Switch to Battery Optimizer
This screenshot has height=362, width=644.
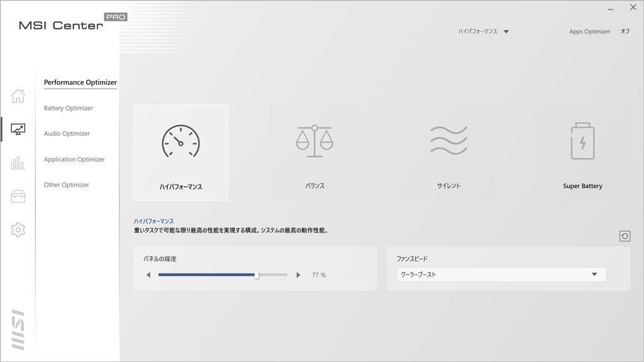[68, 108]
